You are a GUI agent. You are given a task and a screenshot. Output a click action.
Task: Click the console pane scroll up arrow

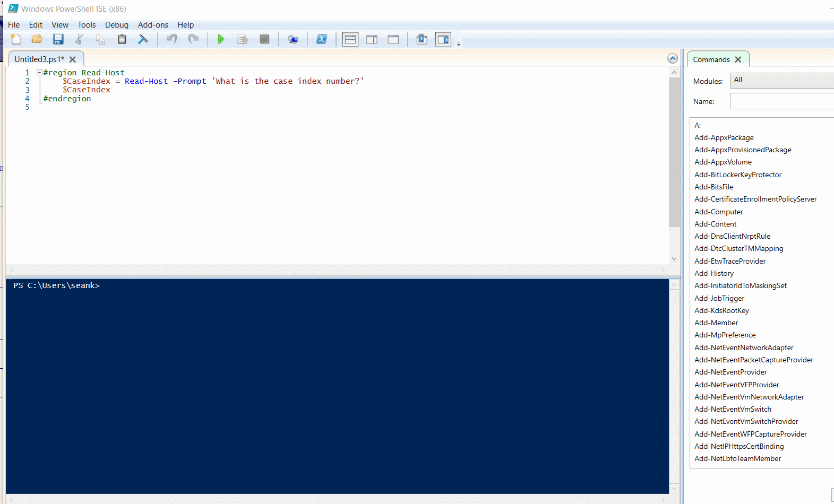point(675,285)
